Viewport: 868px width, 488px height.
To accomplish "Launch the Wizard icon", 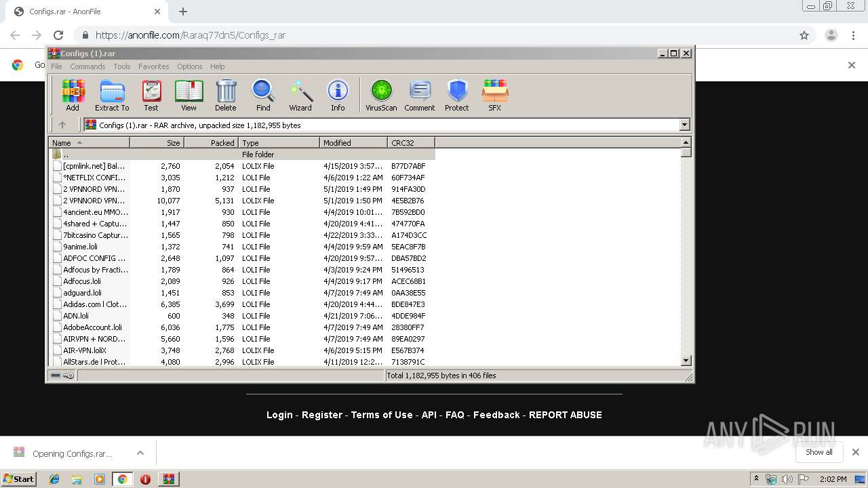I will [300, 95].
